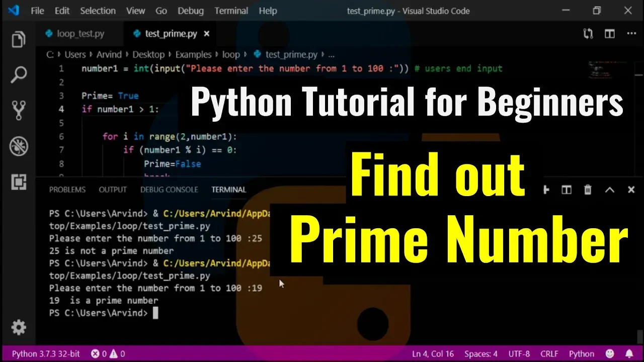Split the terminal panel
644x362 pixels.
pyautogui.click(x=567, y=190)
